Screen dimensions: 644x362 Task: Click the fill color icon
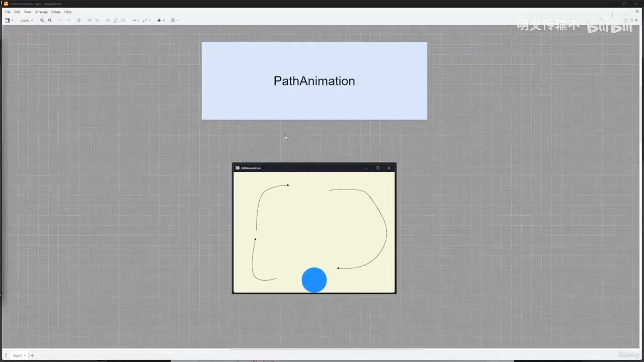coord(108,21)
